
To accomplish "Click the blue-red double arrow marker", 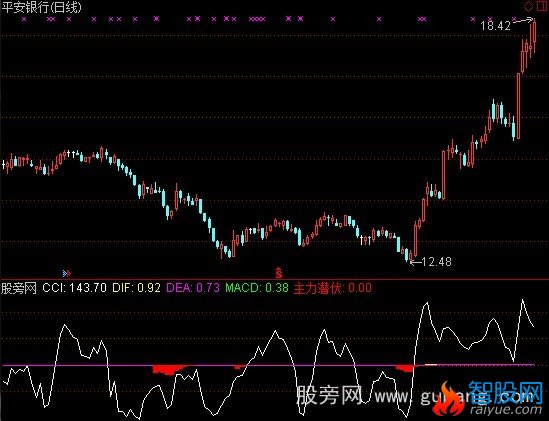I will [x=67, y=273].
